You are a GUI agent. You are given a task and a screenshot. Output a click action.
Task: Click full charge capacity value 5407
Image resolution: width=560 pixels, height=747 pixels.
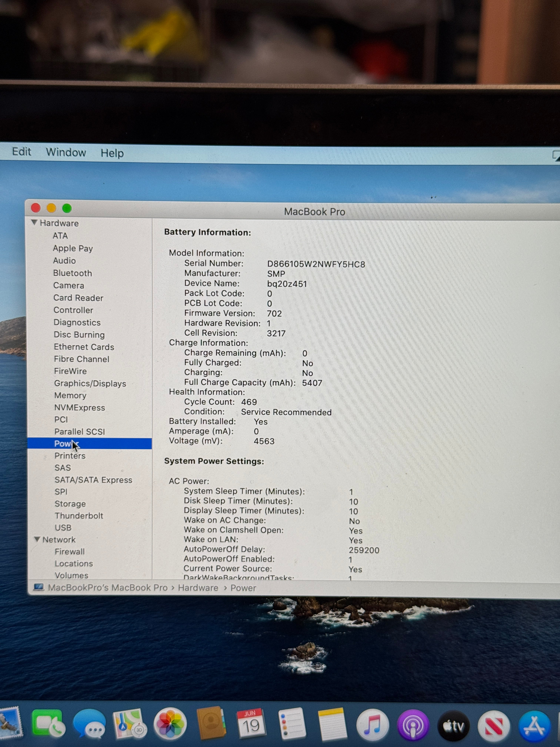pyautogui.click(x=312, y=383)
